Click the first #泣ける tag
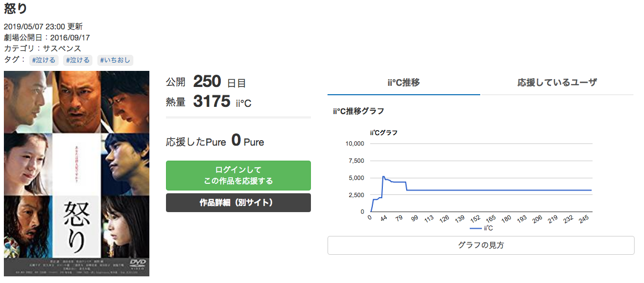The width and height of the screenshot is (644, 283). (x=44, y=60)
